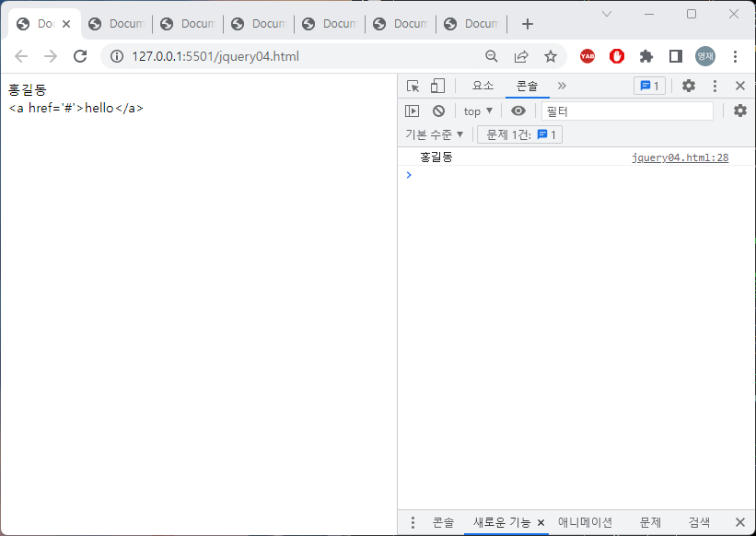Select the 새로운 기능 drawer tab

point(502,522)
